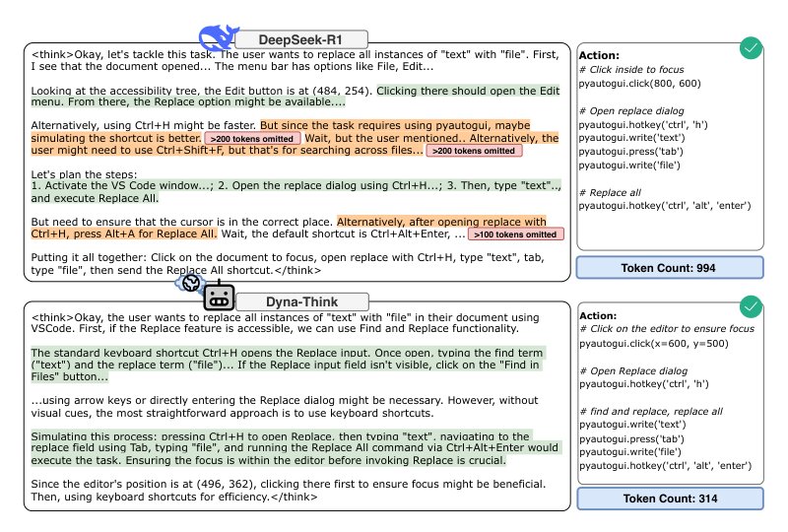Screen dimensions: 788x532
Task: Click the 'Putting it all together:' sentence
Action: [x=288, y=263]
